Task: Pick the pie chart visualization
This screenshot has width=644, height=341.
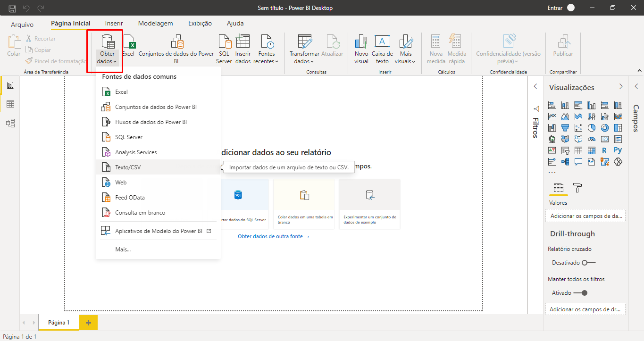Action: (x=592, y=127)
